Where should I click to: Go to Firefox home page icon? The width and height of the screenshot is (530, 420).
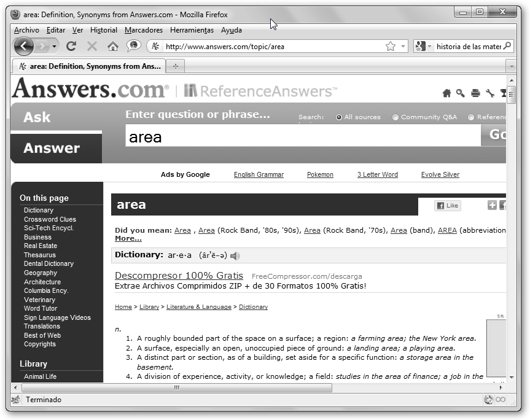tap(112, 46)
